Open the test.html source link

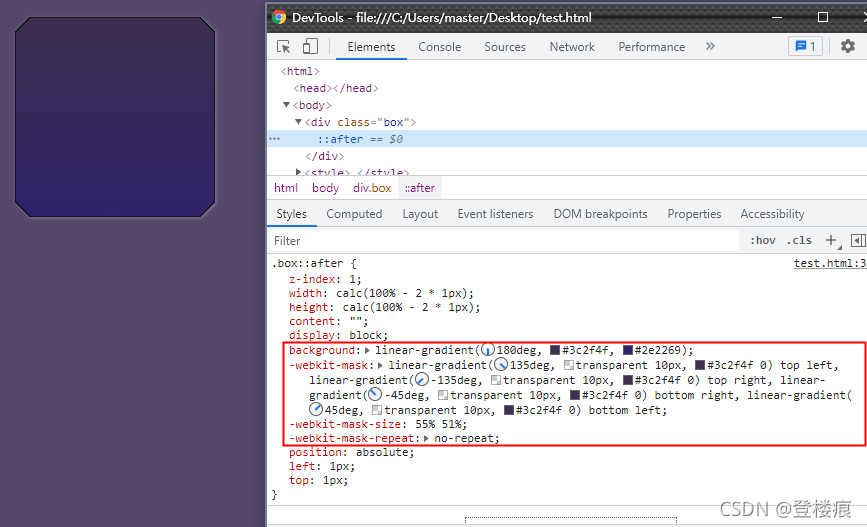(830, 263)
